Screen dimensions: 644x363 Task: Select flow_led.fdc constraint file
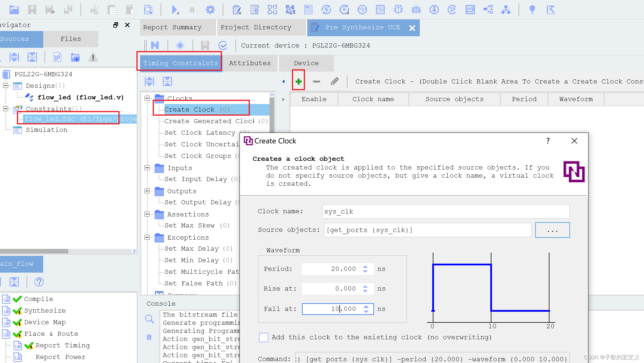[80, 119]
